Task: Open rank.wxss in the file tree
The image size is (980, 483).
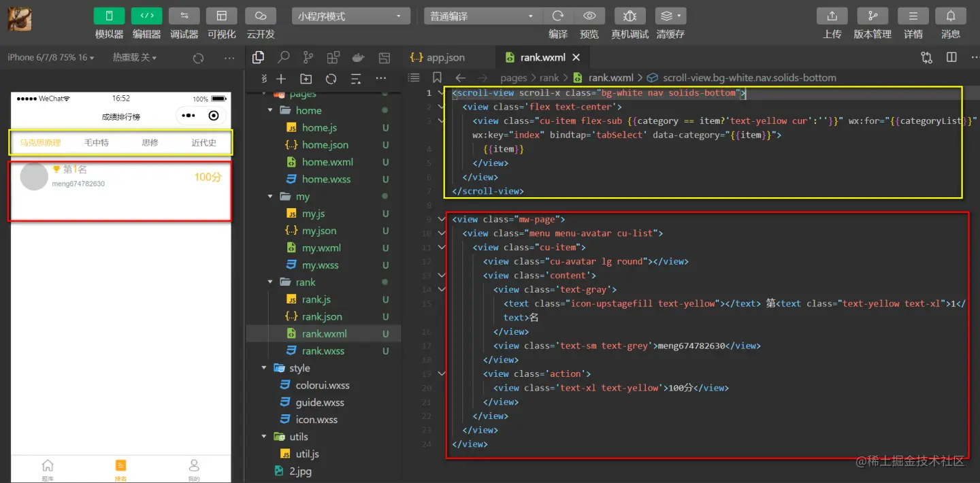Action: [x=323, y=351]
